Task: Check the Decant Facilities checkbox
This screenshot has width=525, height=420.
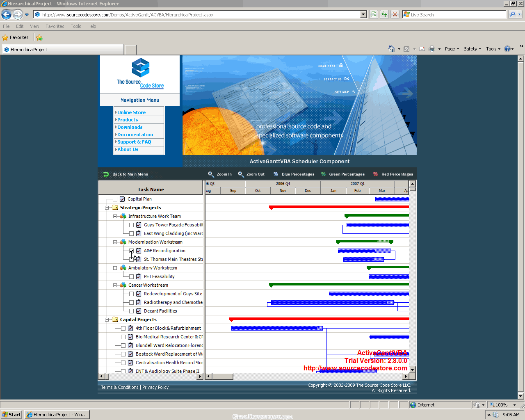Action: point(131,311)
